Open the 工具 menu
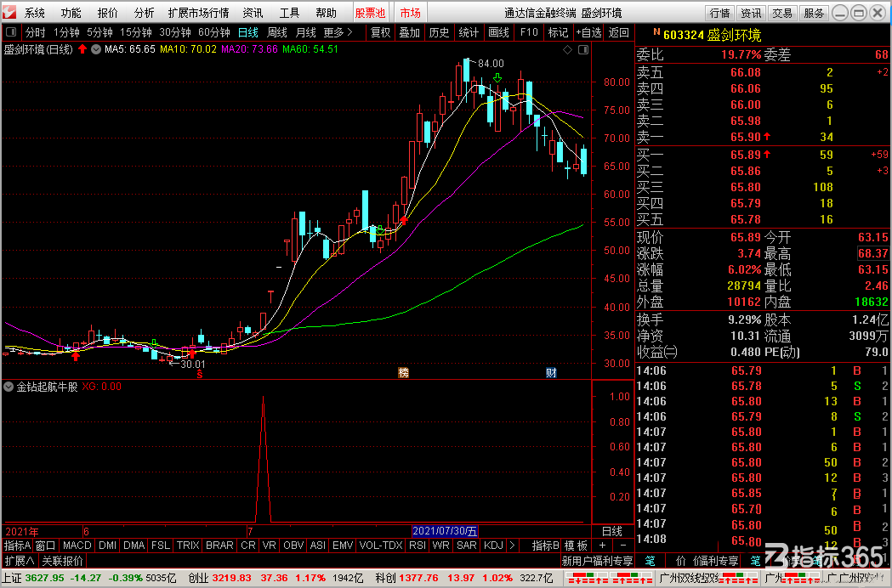The image size is (892, 588). (290, 13)
